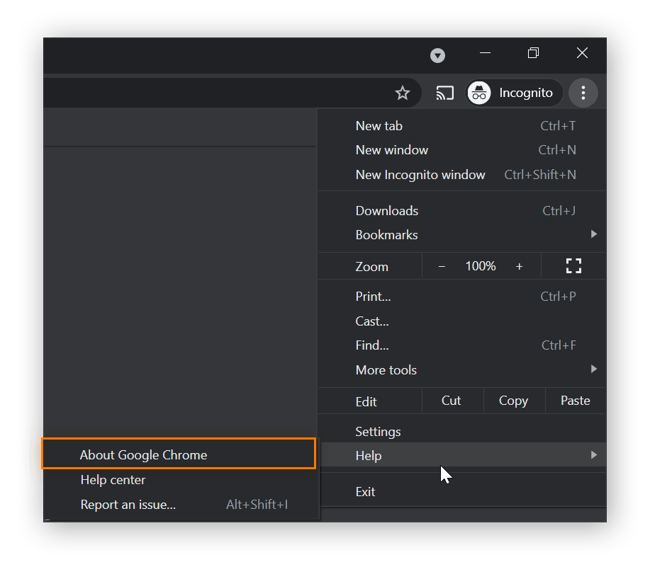Open Downloads from the menu
This screenshot has height=562, width=650.
pyautogui.click(x=462, y=211)
